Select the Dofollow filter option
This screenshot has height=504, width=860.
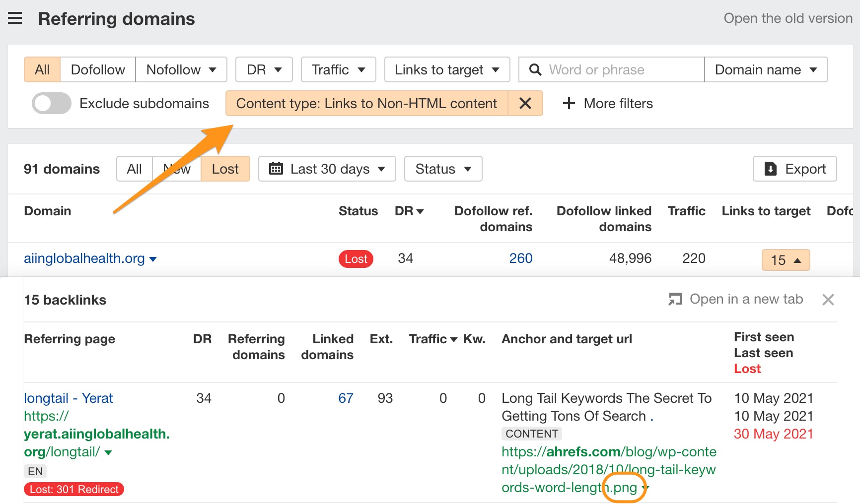click(x=98, y=70)
